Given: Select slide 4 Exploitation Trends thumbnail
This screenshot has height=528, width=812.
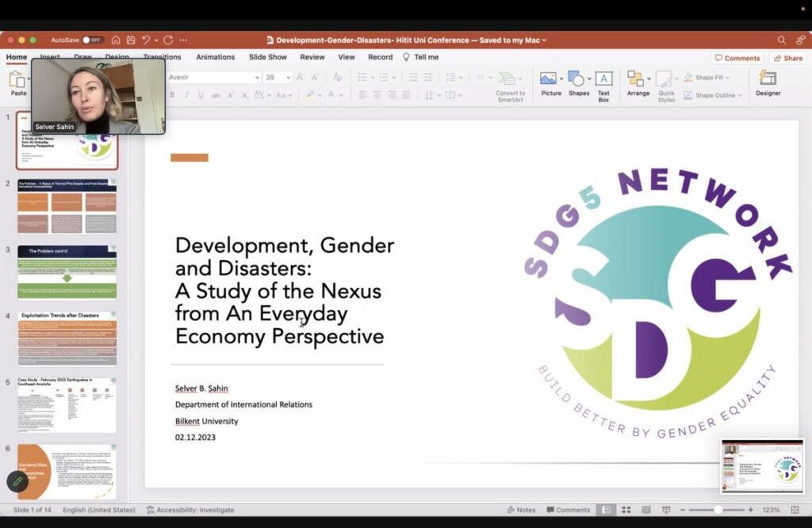Looking at the screenshot, I should (67, 339).
